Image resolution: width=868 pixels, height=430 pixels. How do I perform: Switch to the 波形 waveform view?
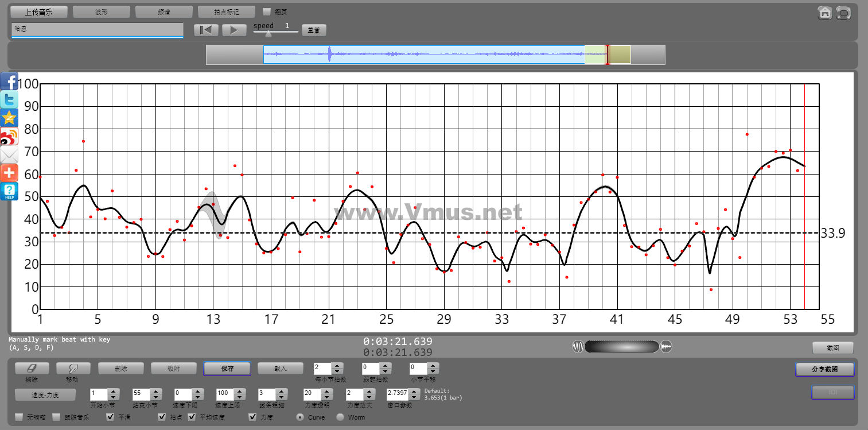point(102,11)
